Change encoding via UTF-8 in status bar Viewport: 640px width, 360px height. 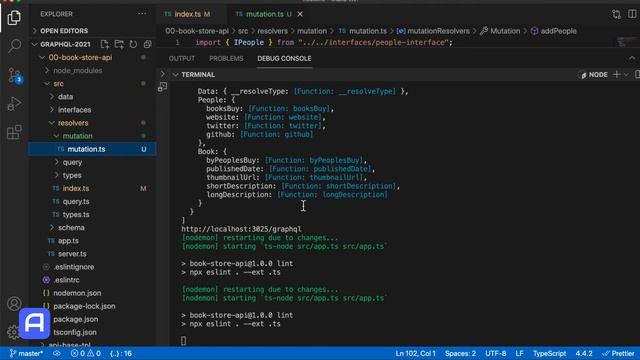pos(496,353)
